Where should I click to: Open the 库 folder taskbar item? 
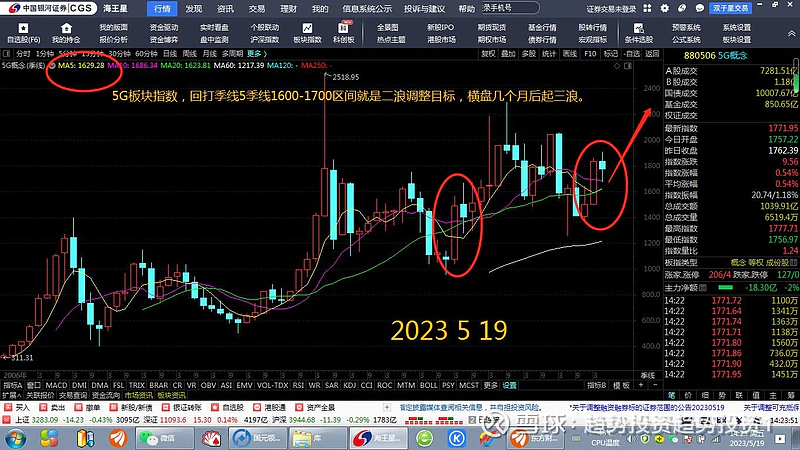pos(316,438)
